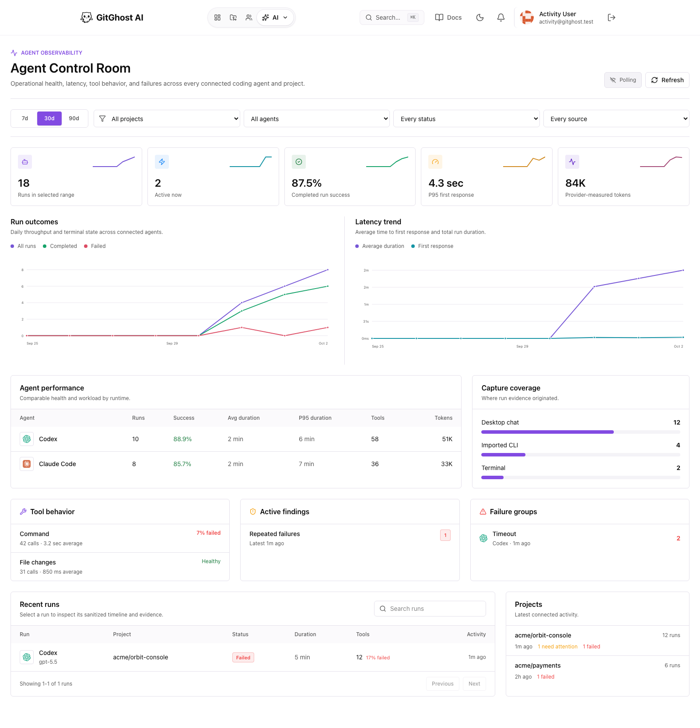The image size is (700, 728).
Task: Open the File changes tool row
Action: 120,567
